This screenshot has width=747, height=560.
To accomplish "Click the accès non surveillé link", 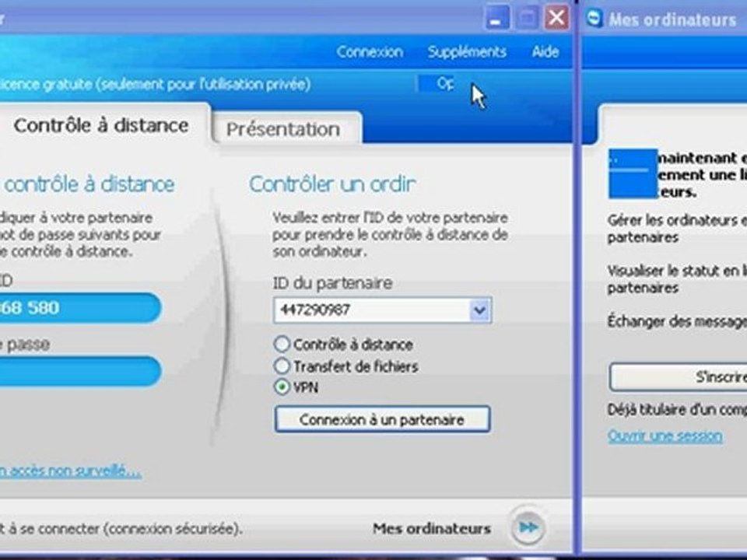I will click(x=71, y=471).
